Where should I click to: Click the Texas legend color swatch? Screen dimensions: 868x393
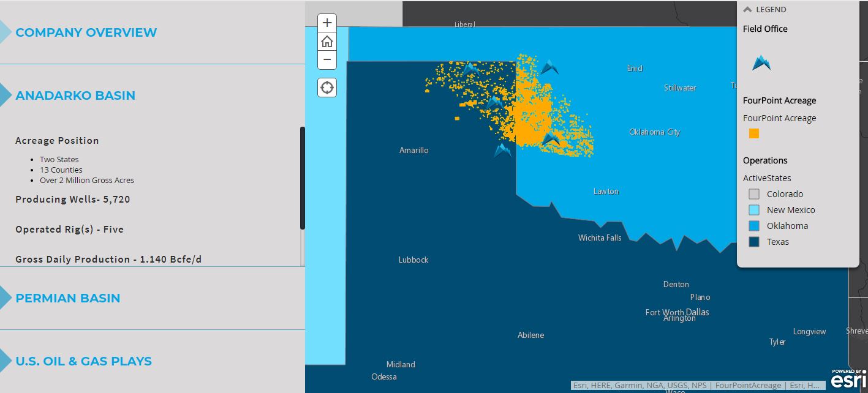click(x=754, y=242)
